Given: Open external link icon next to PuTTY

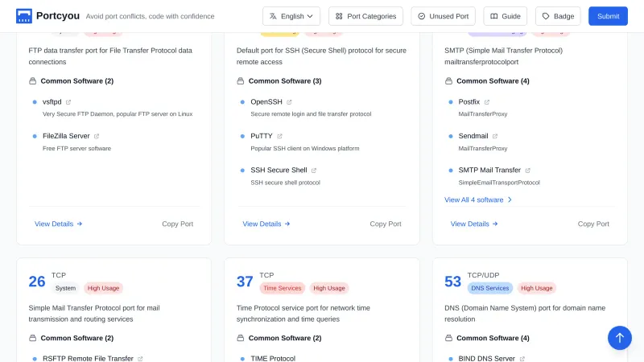Looking at the screenshot, I should click(x=279, y=136).
